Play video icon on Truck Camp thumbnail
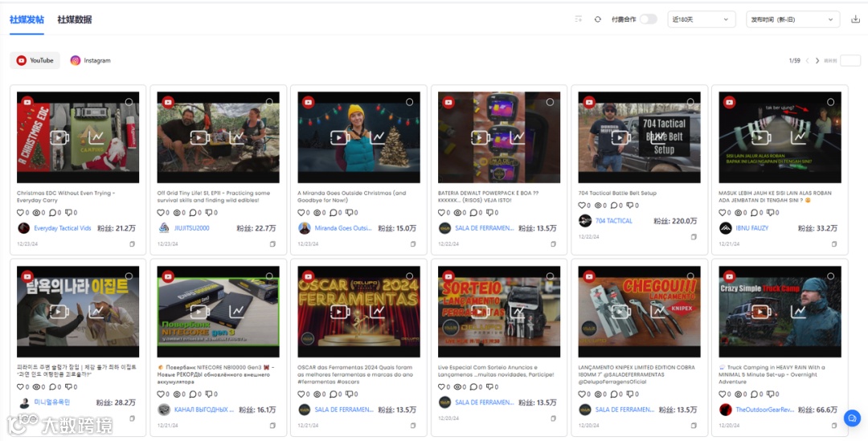 (x=761, y=312)
